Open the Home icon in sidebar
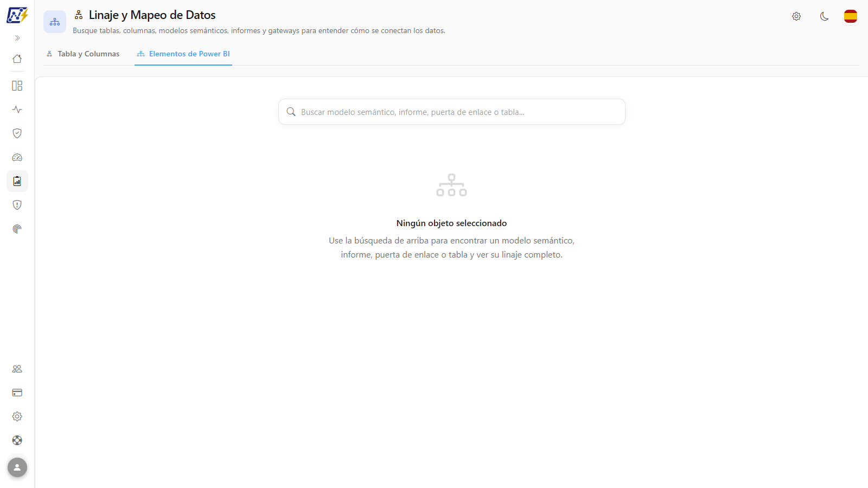This screenshot has width=868, height=488. pyautogui.click(x=17, y=59)
